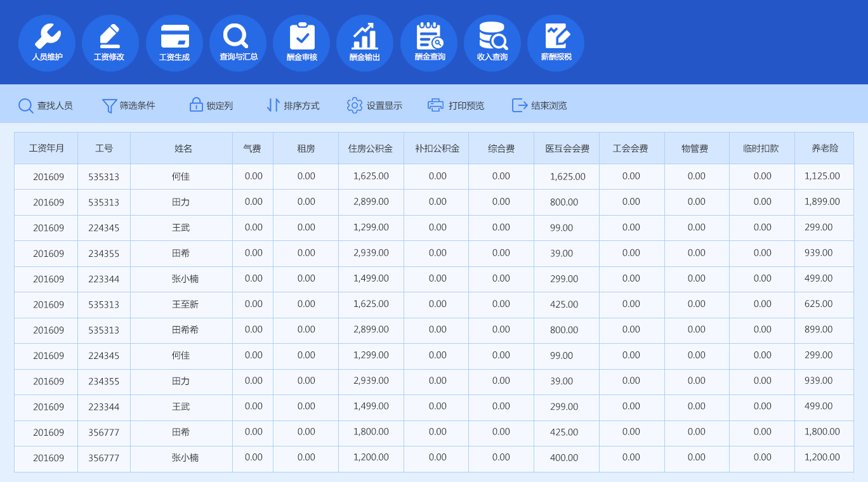The image size is (868, 482).
Task: Toggle 锁定列 column lock
Action: 211,105
